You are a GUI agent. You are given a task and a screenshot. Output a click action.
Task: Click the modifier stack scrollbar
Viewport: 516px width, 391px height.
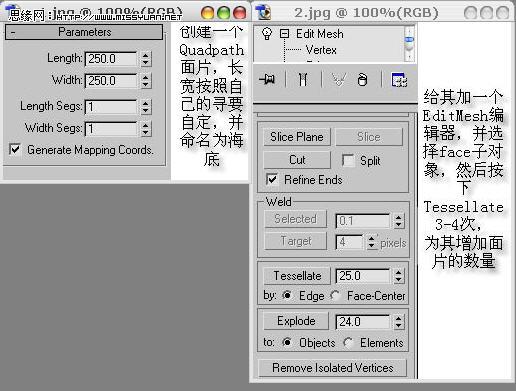tap(409, 43)
